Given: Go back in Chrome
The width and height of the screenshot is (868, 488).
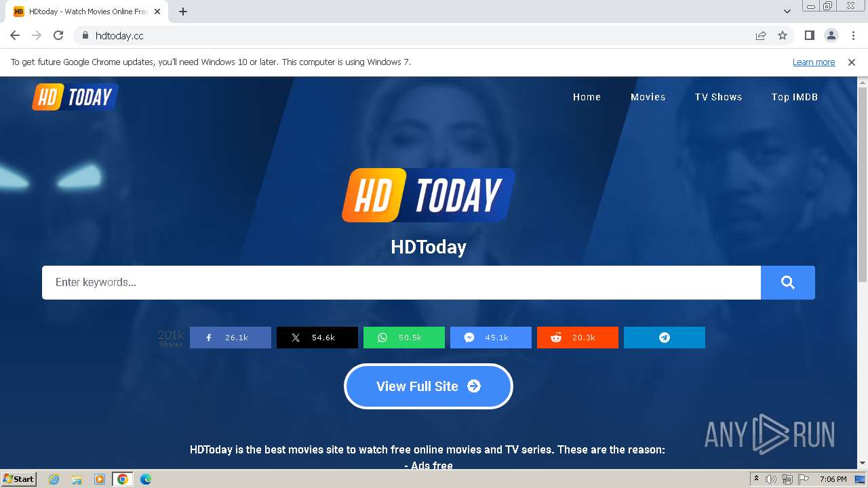Looking at the screenshot, I should tap(15, 35).
